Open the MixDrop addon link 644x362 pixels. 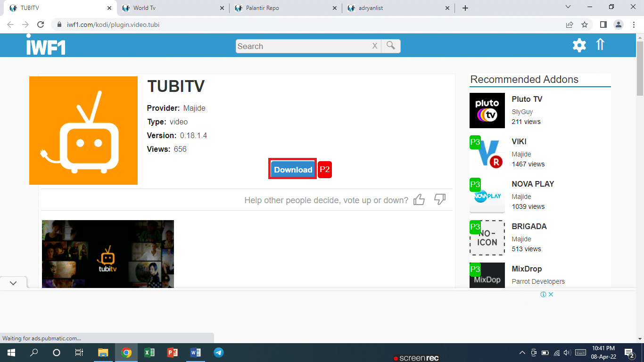point(527,269)
